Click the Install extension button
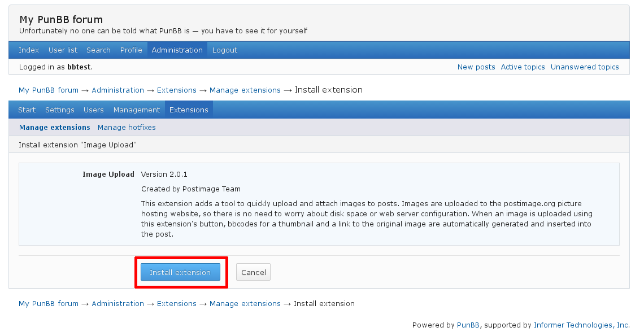644x336 pixels. point(180,272)
